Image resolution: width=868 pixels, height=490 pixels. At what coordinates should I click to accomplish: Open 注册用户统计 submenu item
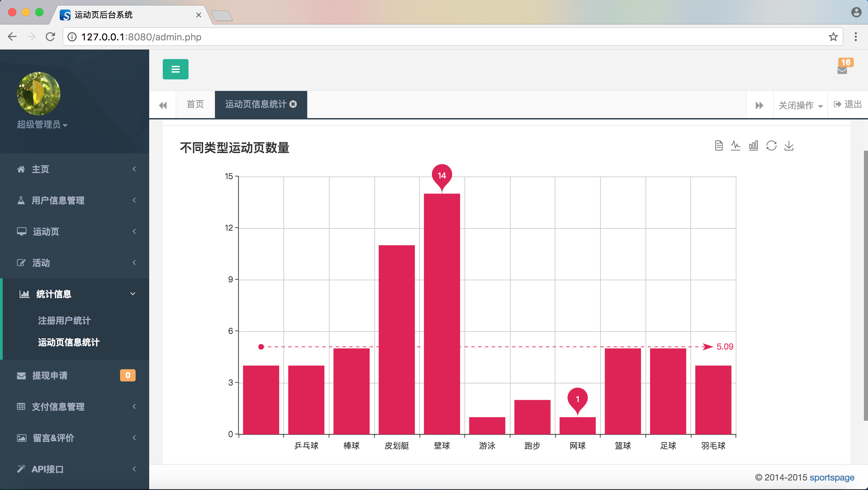pos(64,320)
